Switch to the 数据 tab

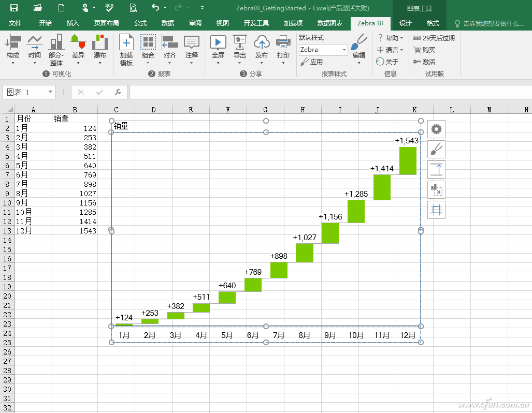[x=168, y=23]
